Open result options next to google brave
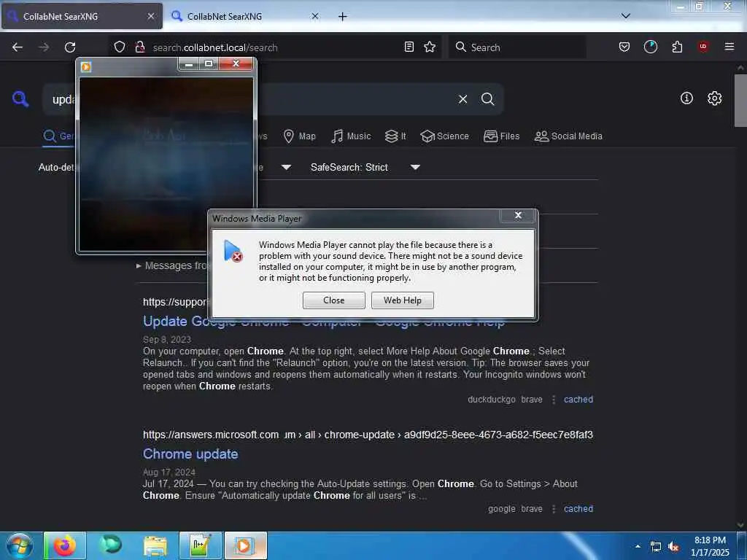This screenshot has height=560, width=747. tap(554, 509)
